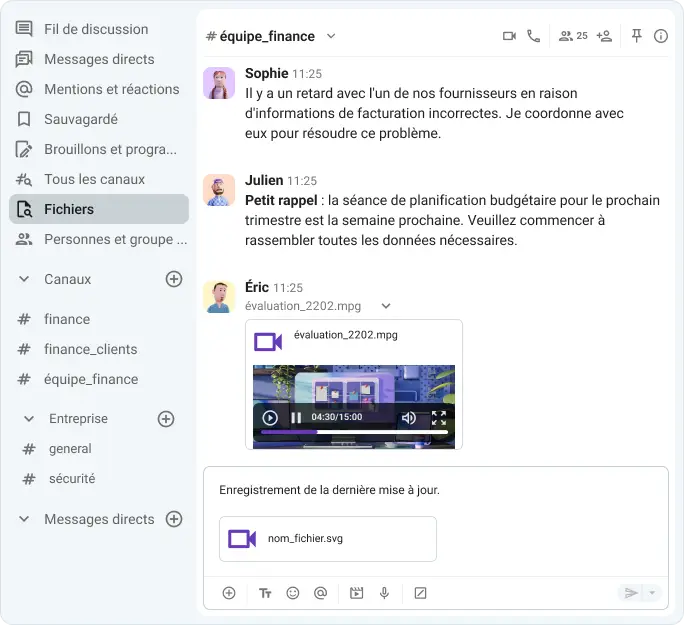684x625 pixels.
Task: Open text formatting options (Tt)
Action: pyautogui.click(x=265, y=593)
